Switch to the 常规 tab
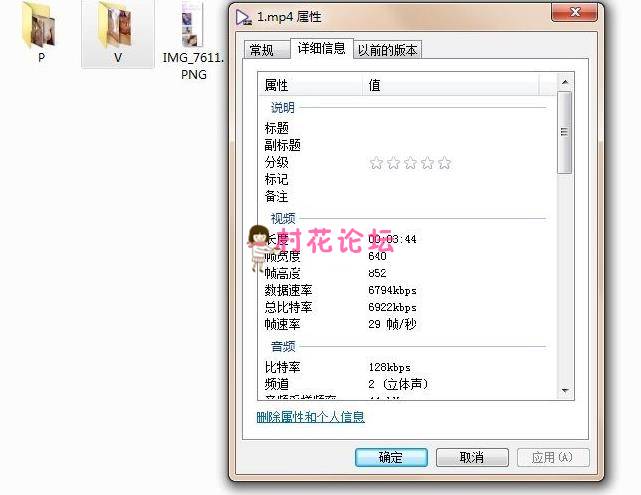 tap(262, 50)
